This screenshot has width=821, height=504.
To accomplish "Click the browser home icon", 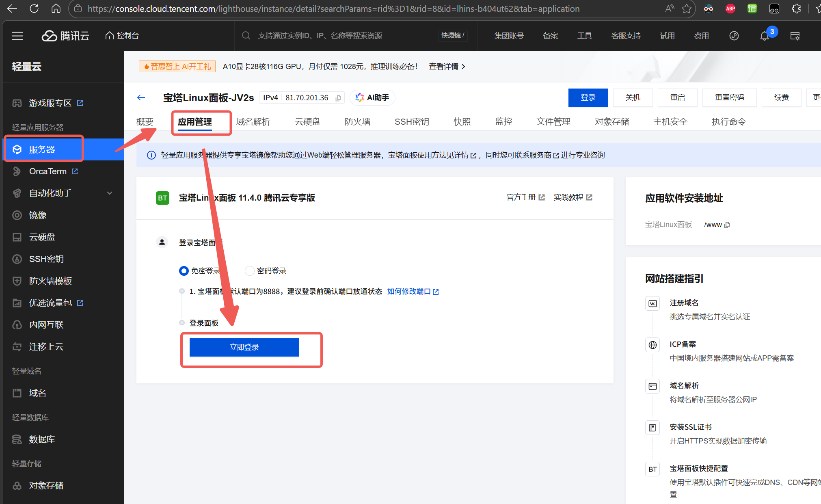I will [x=56, y=9].
